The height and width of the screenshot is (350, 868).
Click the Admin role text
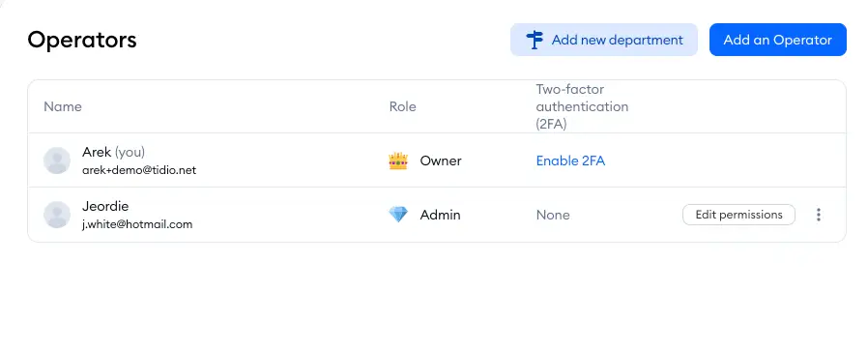point(440,215)
